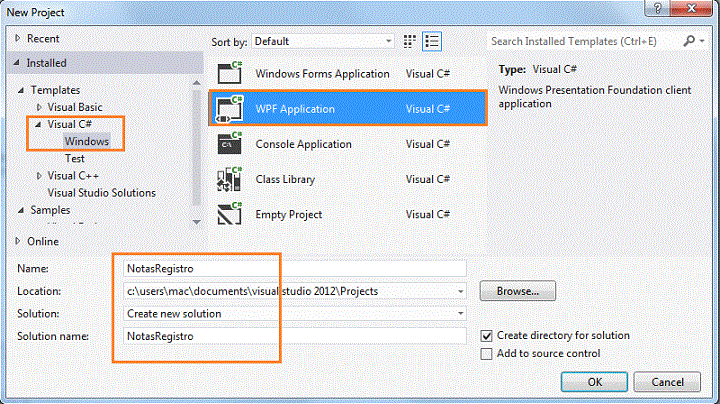Click the Browse... button
Viewport: 720px width, 404px height.
tap(518, 291)
